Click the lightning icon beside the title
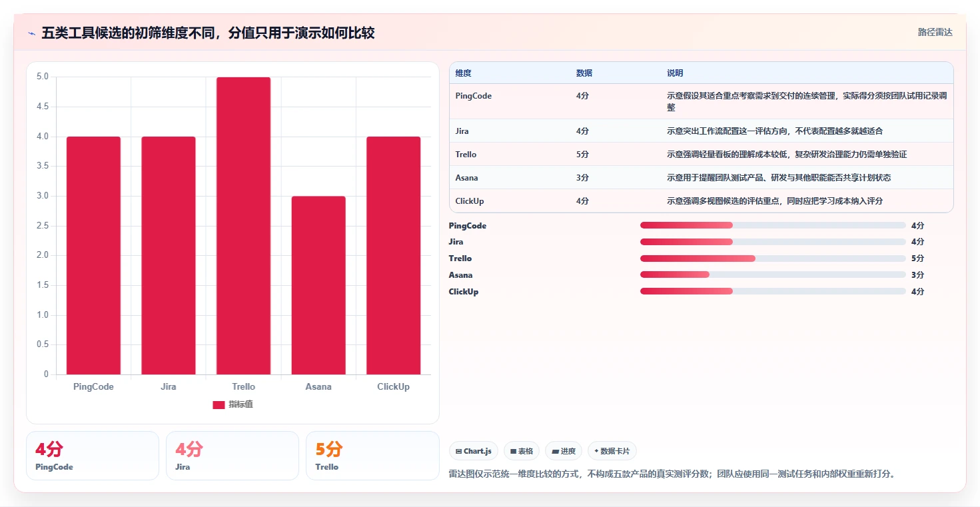Screen dimensions: 980x507 coord(32,33)
